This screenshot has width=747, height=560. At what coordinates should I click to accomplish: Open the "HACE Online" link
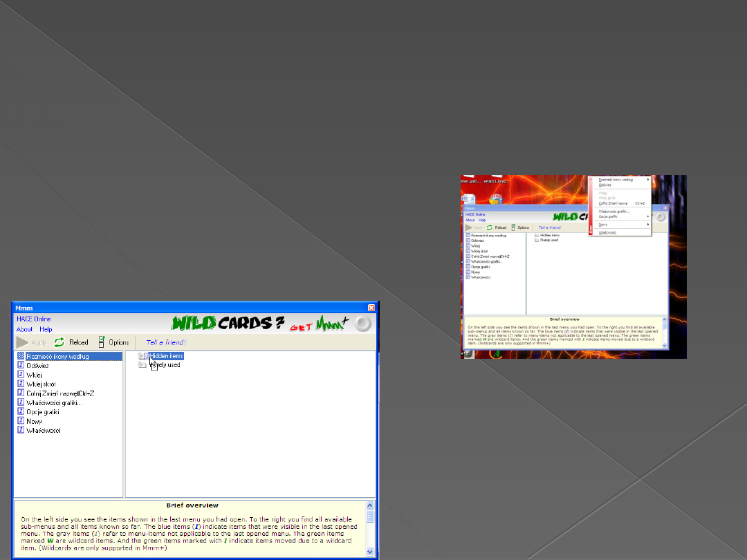pos(33,319)
